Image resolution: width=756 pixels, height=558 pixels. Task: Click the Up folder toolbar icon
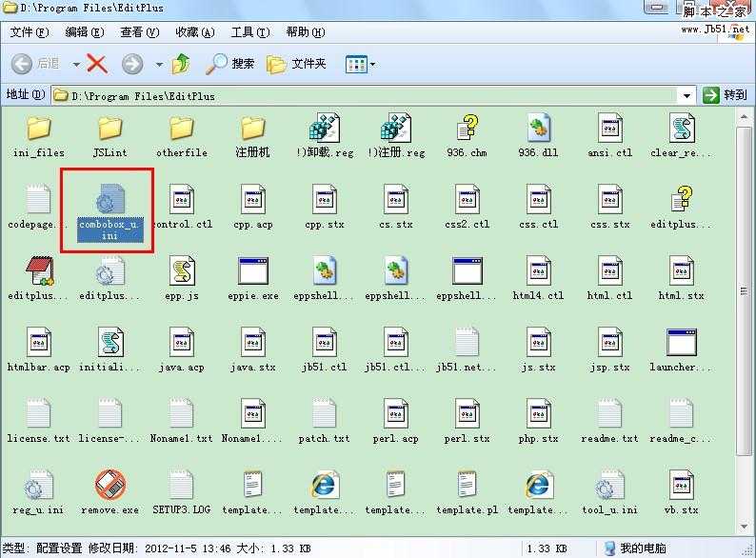pos(181,64)
